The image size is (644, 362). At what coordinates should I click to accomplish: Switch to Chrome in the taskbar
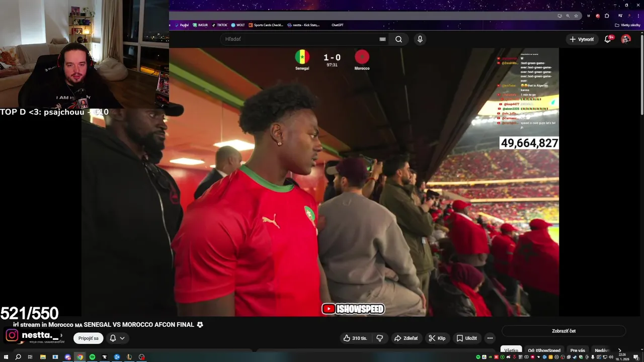80,357
